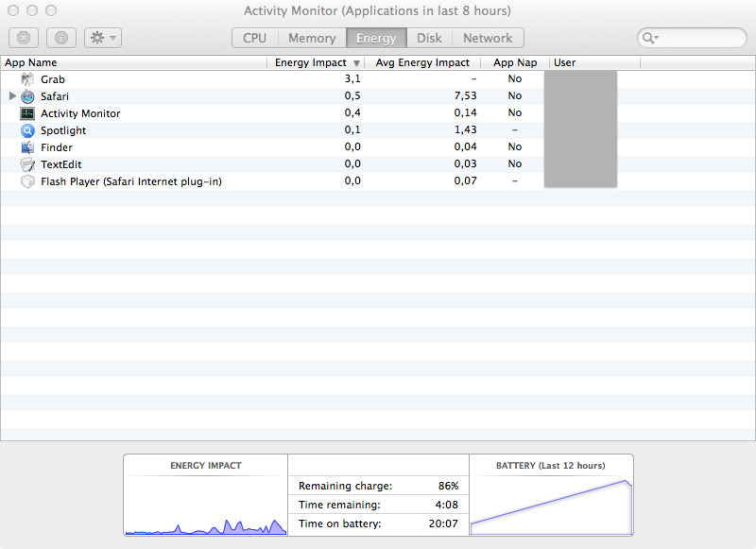756x549 pixels.
Task: Click Flash Player's average impact 0,07
Action: [465, 180]
